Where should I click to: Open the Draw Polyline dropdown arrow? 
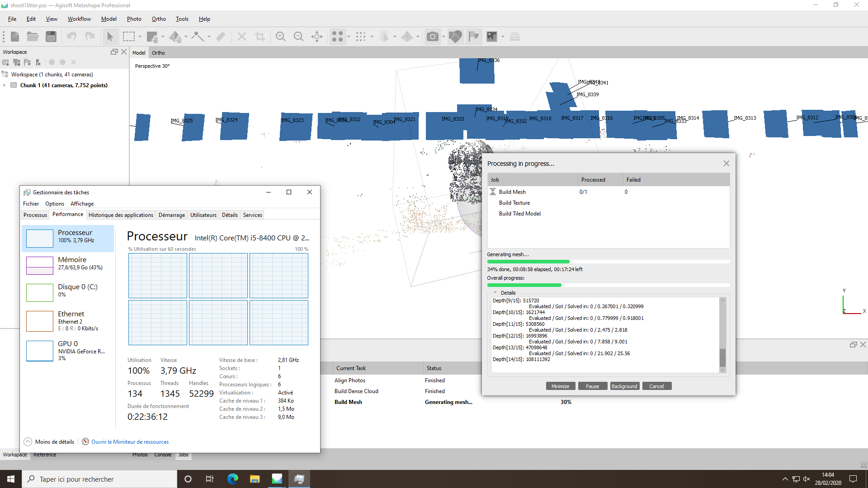[209, 37]
